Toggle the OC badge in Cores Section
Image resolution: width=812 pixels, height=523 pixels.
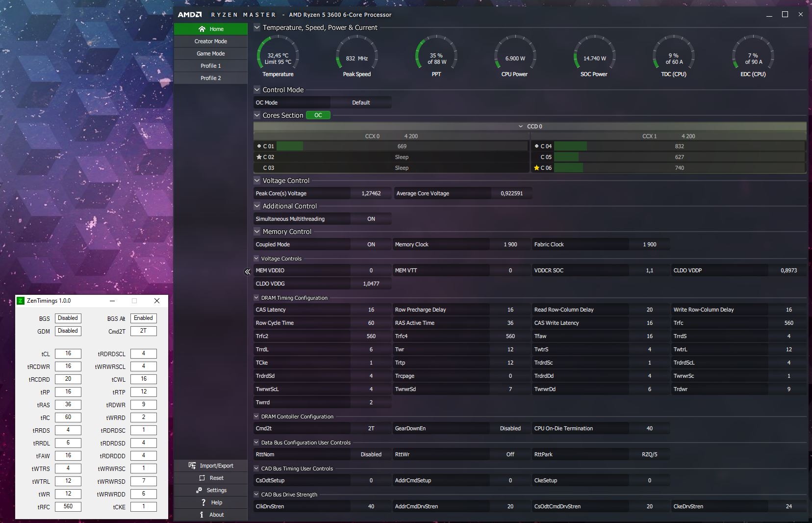pos(318,115)
